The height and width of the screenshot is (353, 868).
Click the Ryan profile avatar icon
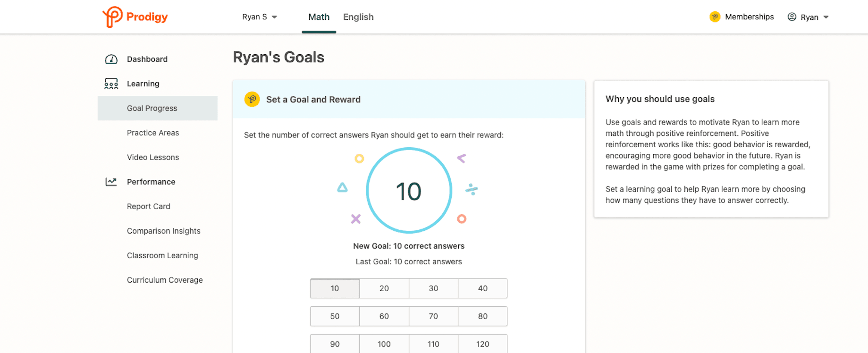coord(792,17)
